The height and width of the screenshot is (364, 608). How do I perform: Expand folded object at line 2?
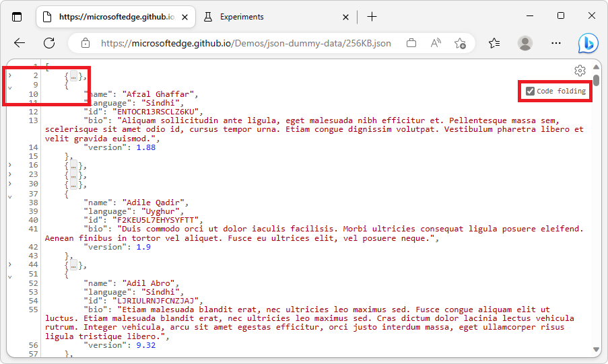coord(10,75)
